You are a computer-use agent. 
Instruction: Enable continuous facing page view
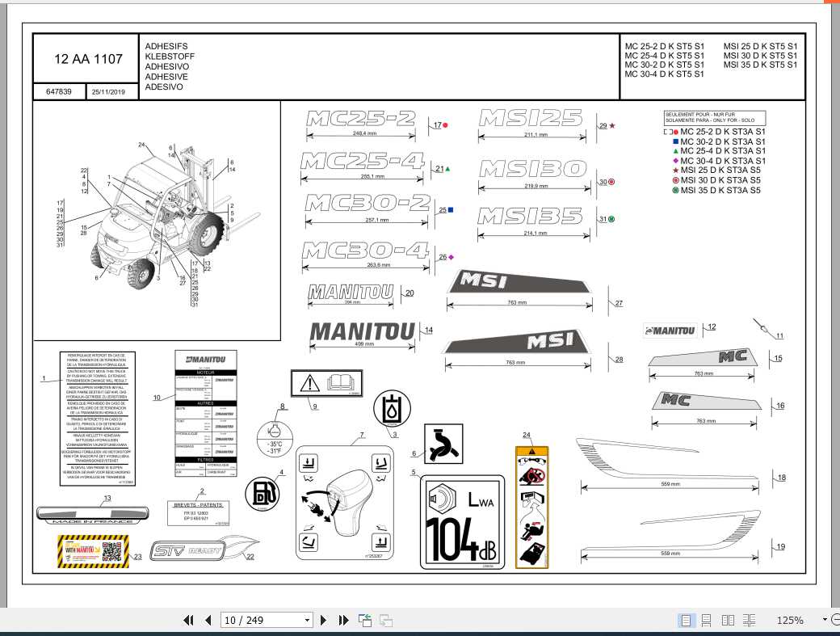tap(749, 620)
